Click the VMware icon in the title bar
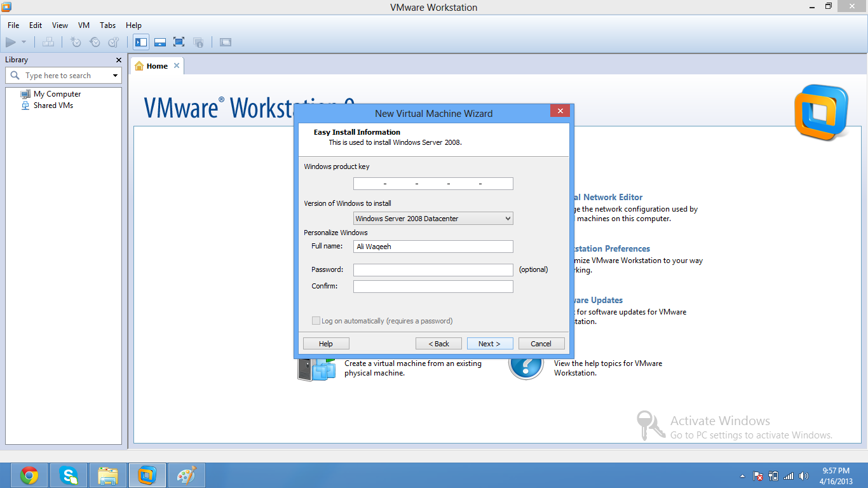This screenshot has height=488, width=868. 6,7
